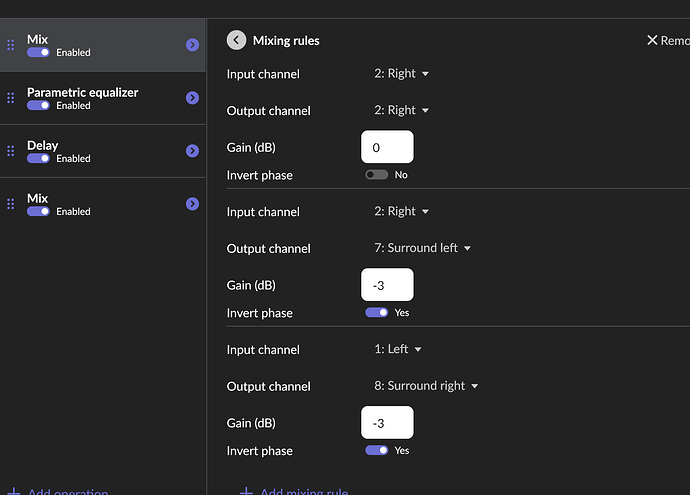This screenshot has width=690, height=495.
Task: Grab the drag handle of last Mix
Action: [x=11, y=204]
